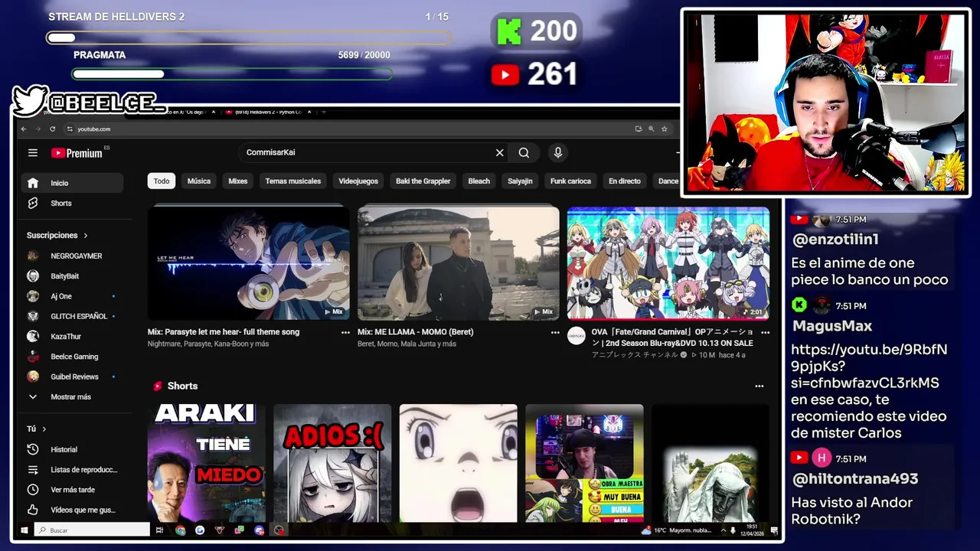Open the white hooded statue short
The height and width of the screenshot is (551, 980).
pyautogui.click(x=710, y=463)
